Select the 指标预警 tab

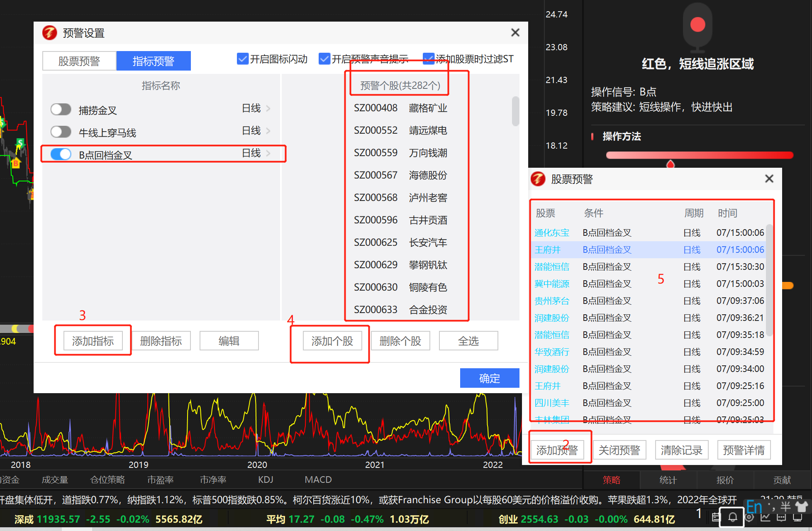(154, 61)
